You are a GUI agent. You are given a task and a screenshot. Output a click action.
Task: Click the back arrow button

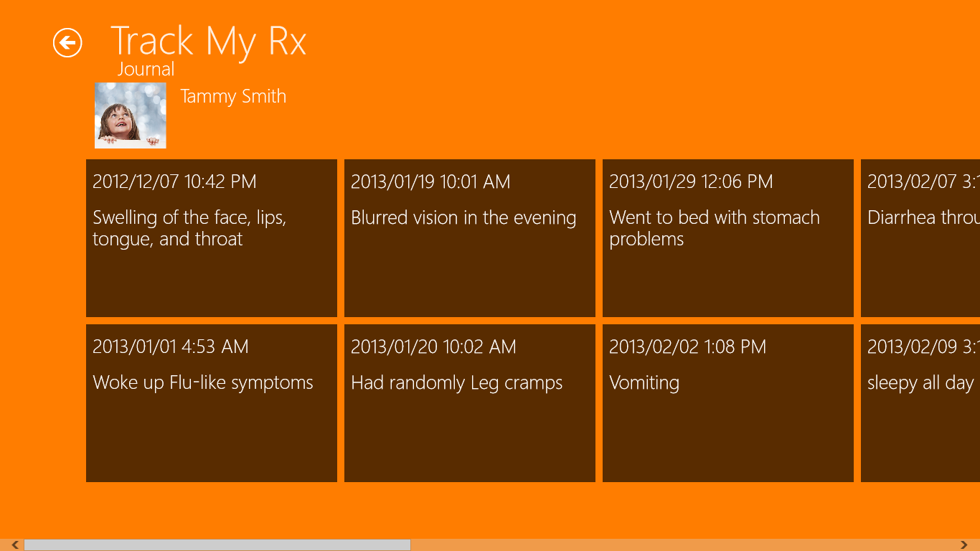coord(67,43)
